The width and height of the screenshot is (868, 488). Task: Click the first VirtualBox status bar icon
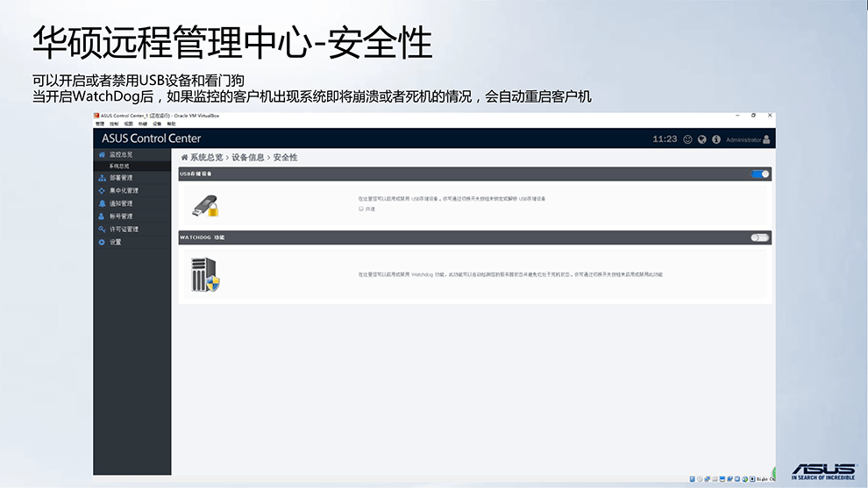693,479
